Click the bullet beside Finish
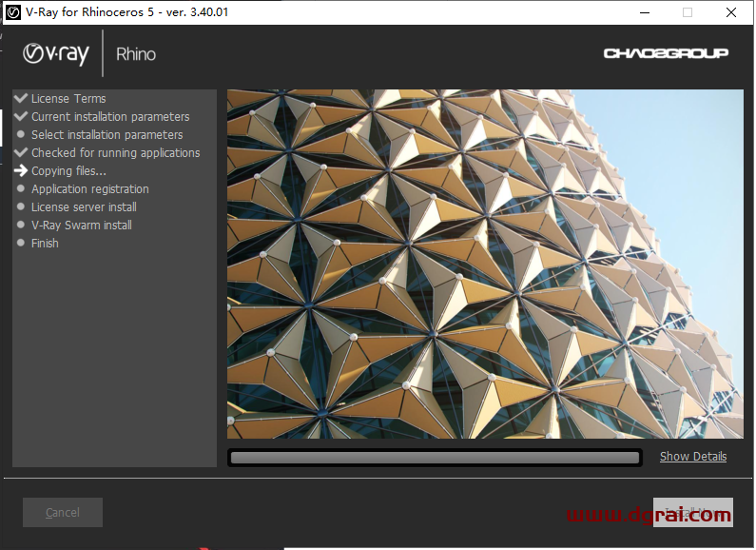This screenshot has width=756, height=550. click(x=21, y=243)
